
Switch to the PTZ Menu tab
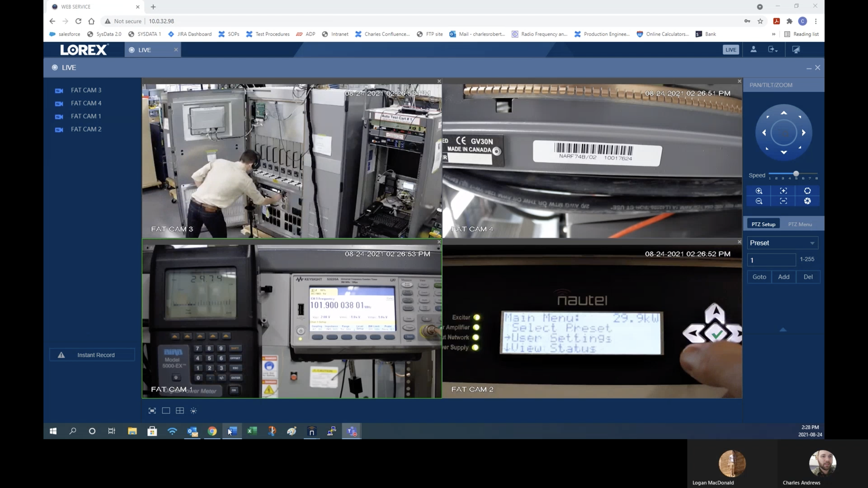[x=800, y=224]
